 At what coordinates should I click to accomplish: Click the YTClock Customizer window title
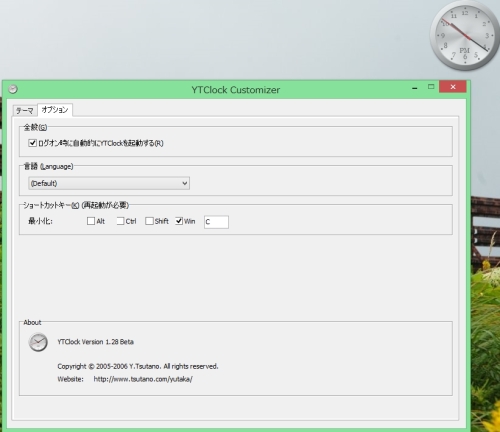coord(236,90)
